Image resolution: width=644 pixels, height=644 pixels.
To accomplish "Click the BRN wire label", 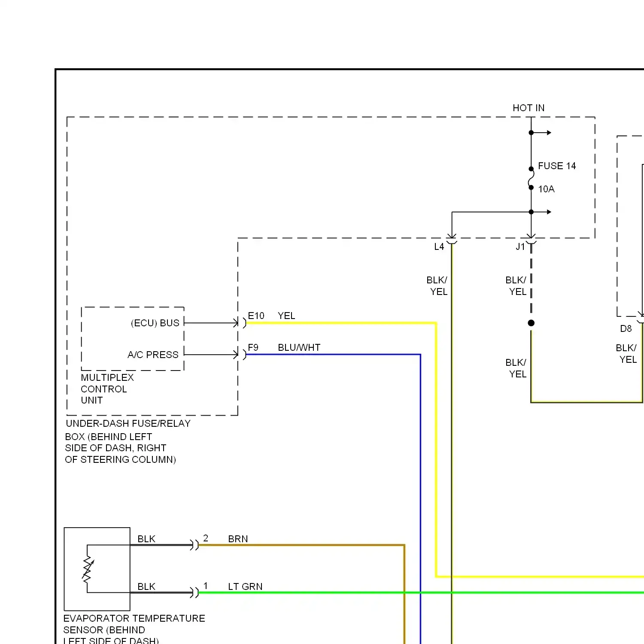I will point(238,539).
